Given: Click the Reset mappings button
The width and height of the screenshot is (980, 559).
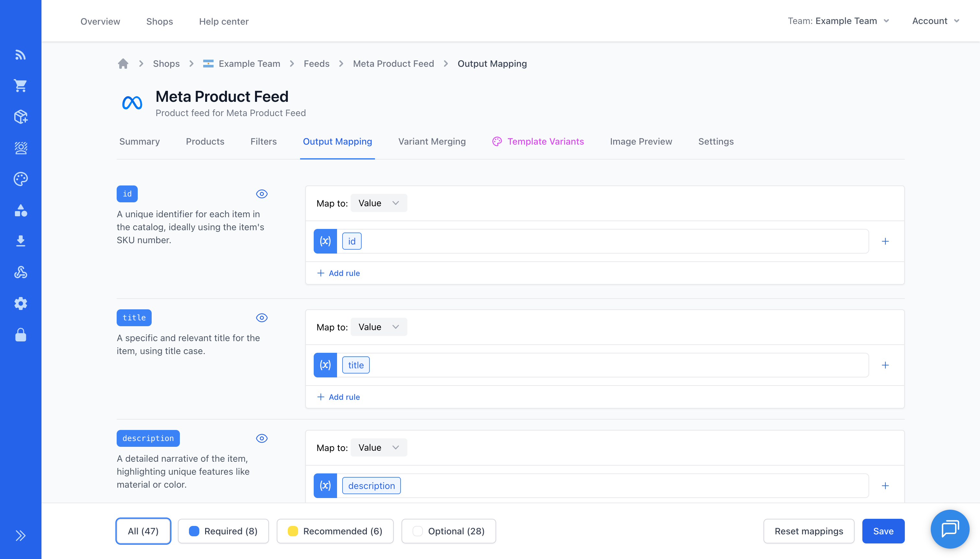Looking at the screenshot, I should (x=809, y=531).
